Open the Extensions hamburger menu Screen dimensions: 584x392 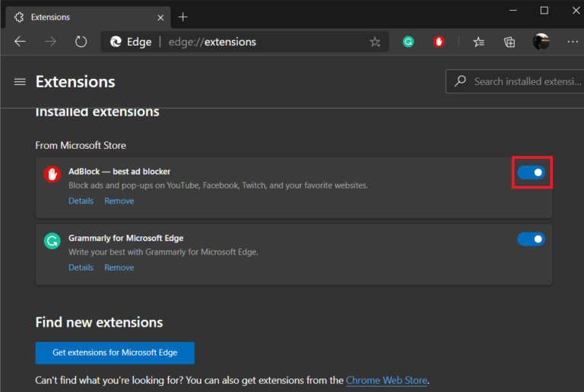pos(20,82)
